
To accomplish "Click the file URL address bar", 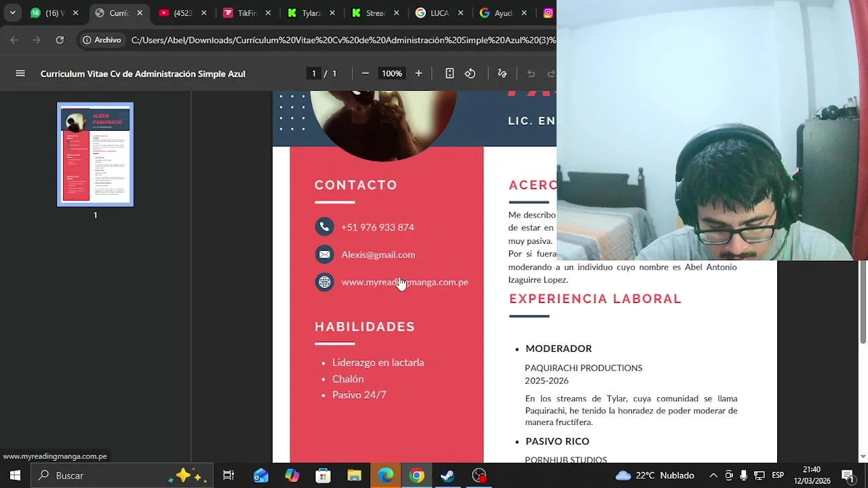I will 343,40.
